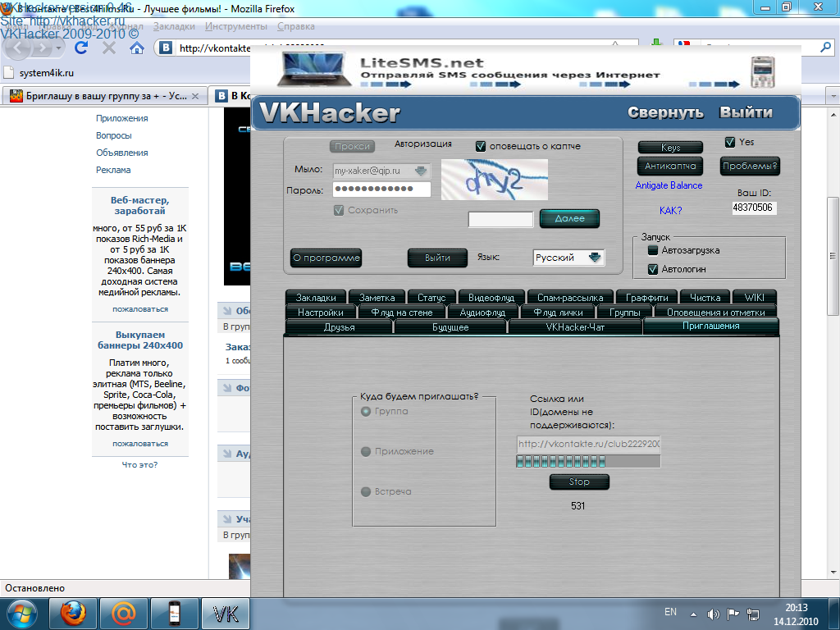The image size is (840, 630).
Task: Open 'О программе' button
Action: pyautogui.click(x=326, y=258)
